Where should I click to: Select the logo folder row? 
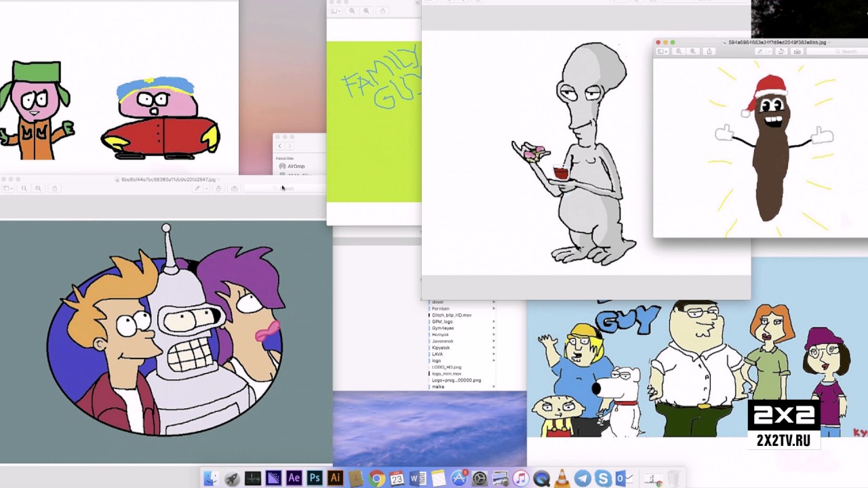click(x=462, y=361)
